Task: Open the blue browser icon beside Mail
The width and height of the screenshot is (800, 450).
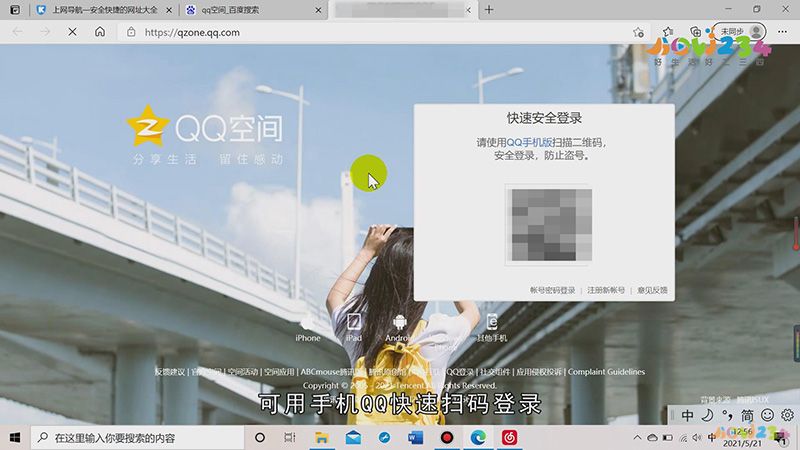Action: [x=384, y=438]
